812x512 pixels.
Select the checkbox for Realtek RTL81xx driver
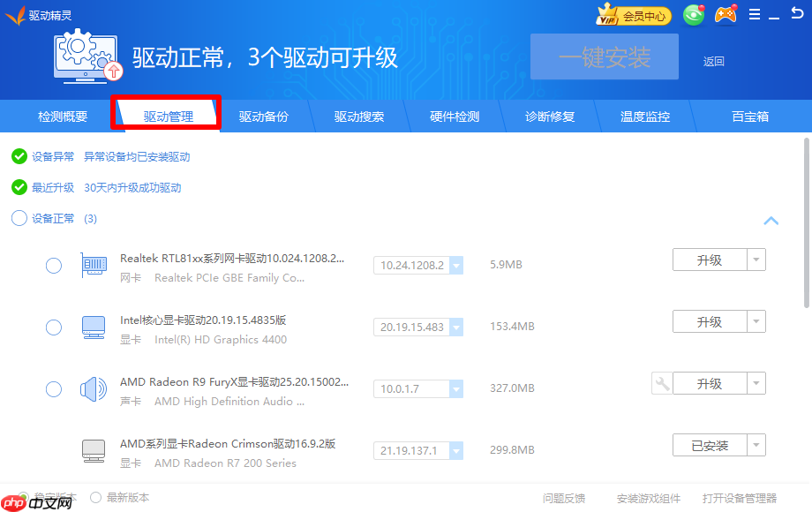click(x=53, y=266)
